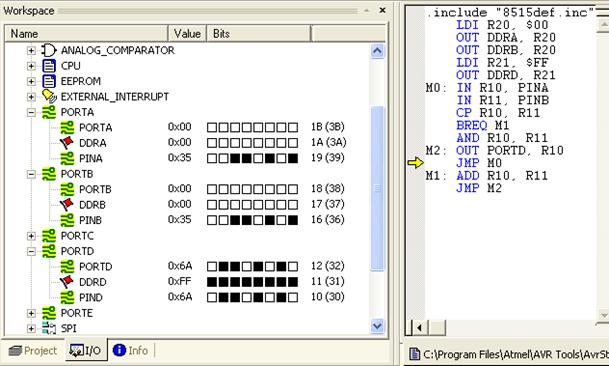Click the ANALOG_COMPARATOR gate icon

coord(49,50)
